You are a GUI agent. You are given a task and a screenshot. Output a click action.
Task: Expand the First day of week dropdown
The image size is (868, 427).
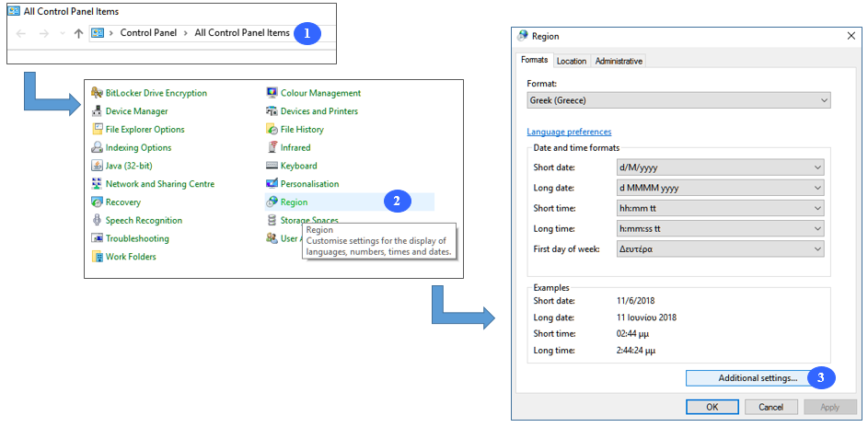pos(721,248)
